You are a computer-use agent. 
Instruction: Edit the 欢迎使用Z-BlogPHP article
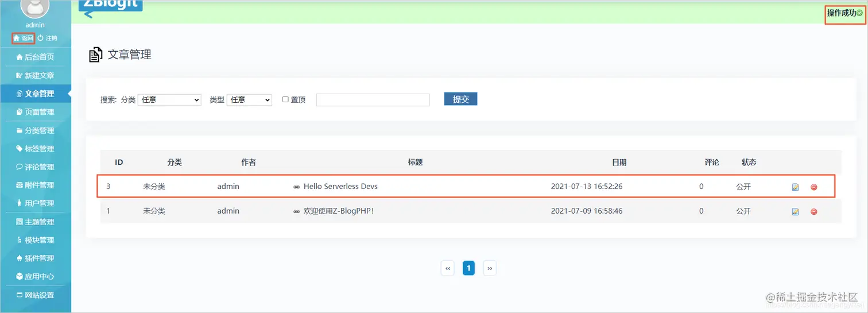point(795,212)
